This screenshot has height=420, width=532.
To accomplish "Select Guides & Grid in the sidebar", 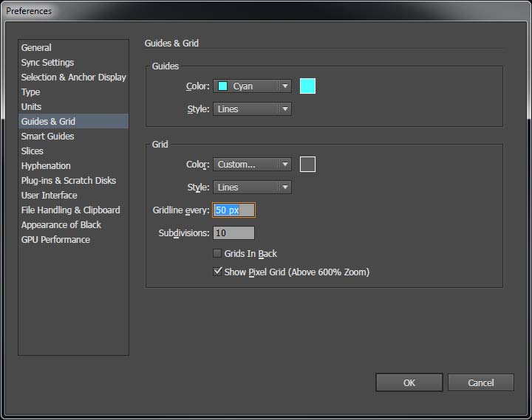I will pyautogui.click(x=74, y=121).
